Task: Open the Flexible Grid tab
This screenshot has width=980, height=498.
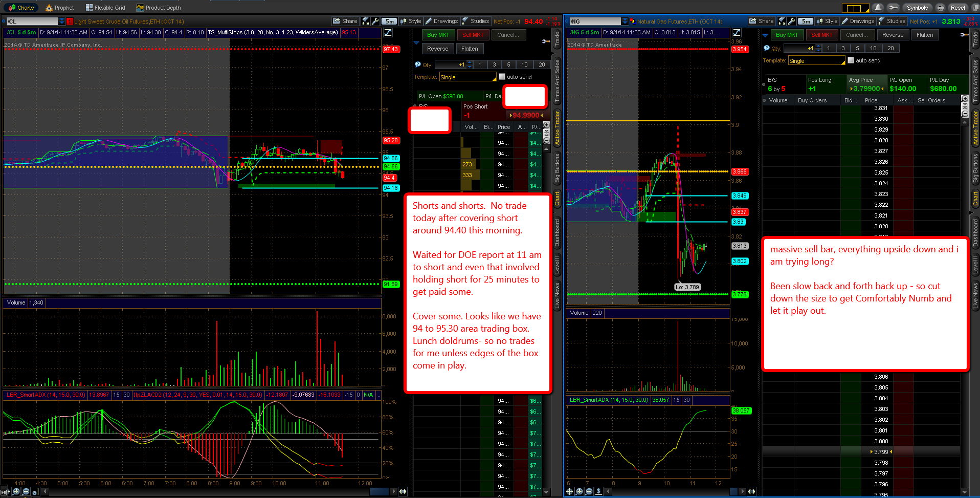Action: point(105,8)
